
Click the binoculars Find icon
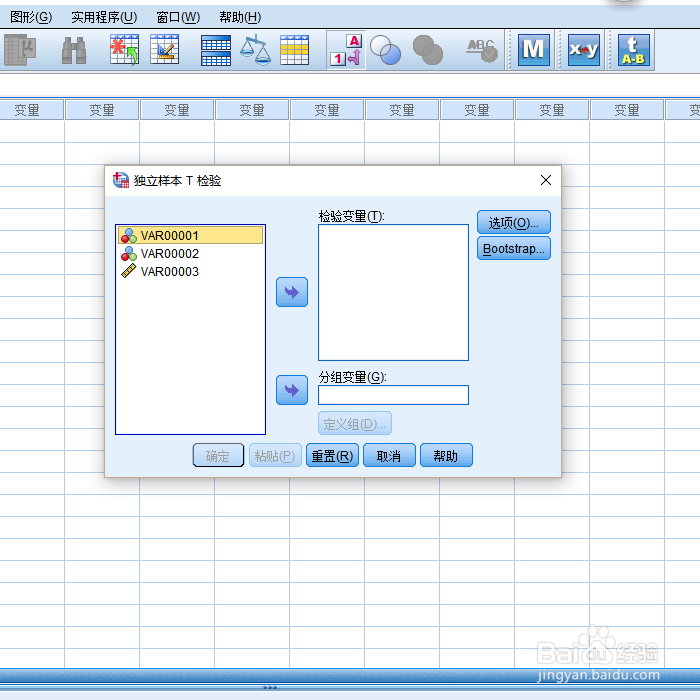(x=74, y=50)
